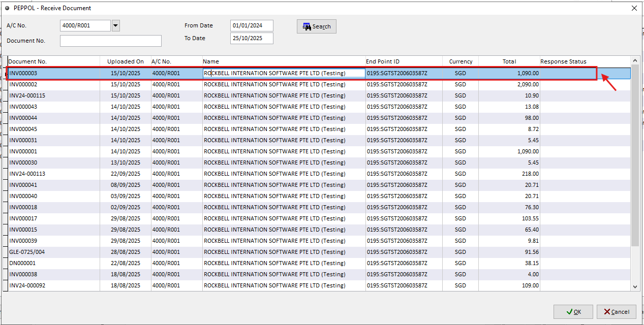
Task: Click the Cancel button
Action: tap(616, 312)
